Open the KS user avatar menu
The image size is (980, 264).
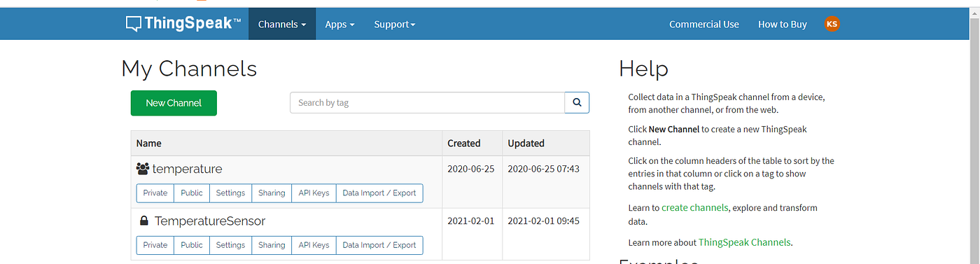832,24
